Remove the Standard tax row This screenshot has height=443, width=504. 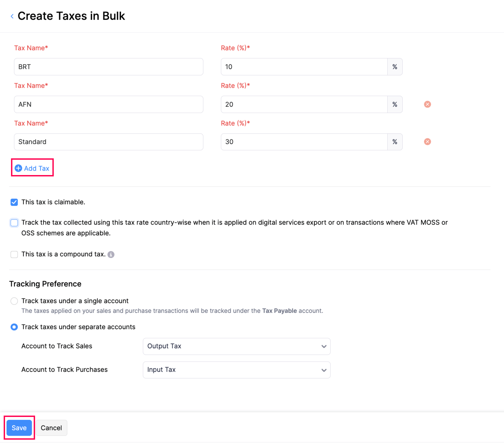point(427,141)
